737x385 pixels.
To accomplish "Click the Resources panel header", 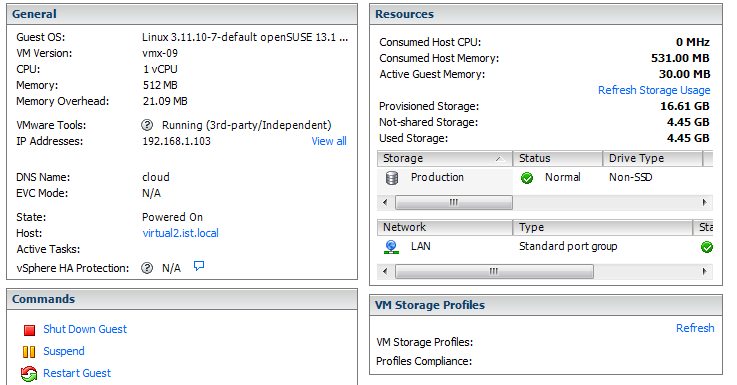I will (x=546, y=14).
